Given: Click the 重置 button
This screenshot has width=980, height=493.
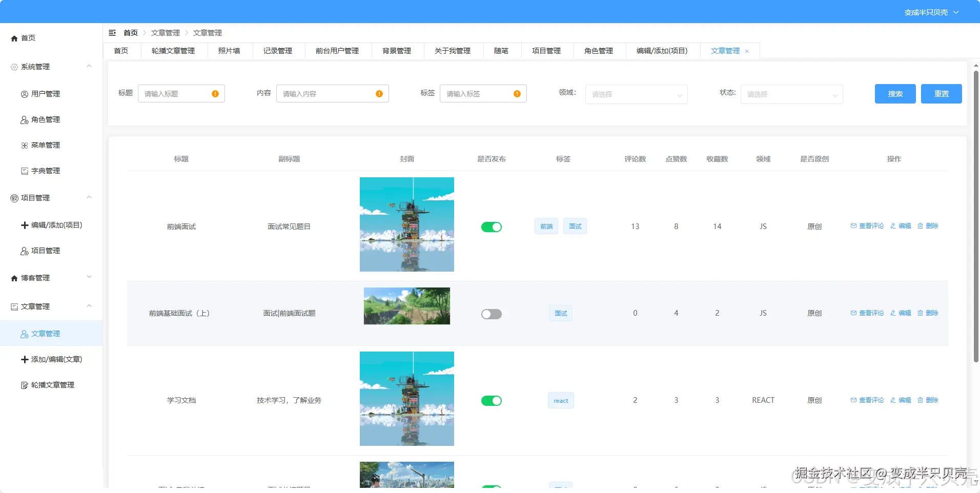Looking at the screenshot, I should click(941, 94).
